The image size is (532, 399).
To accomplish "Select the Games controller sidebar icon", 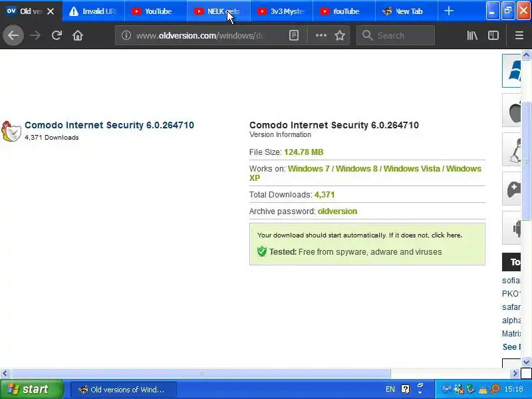I will tap(511, 189).
